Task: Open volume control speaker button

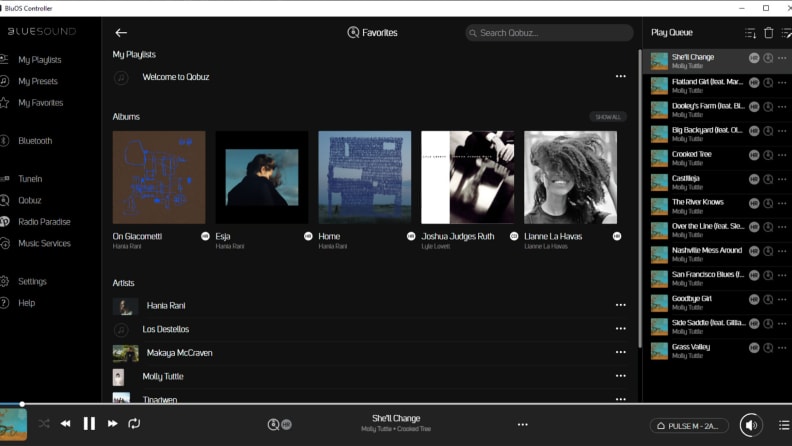Action: point(751,425)
